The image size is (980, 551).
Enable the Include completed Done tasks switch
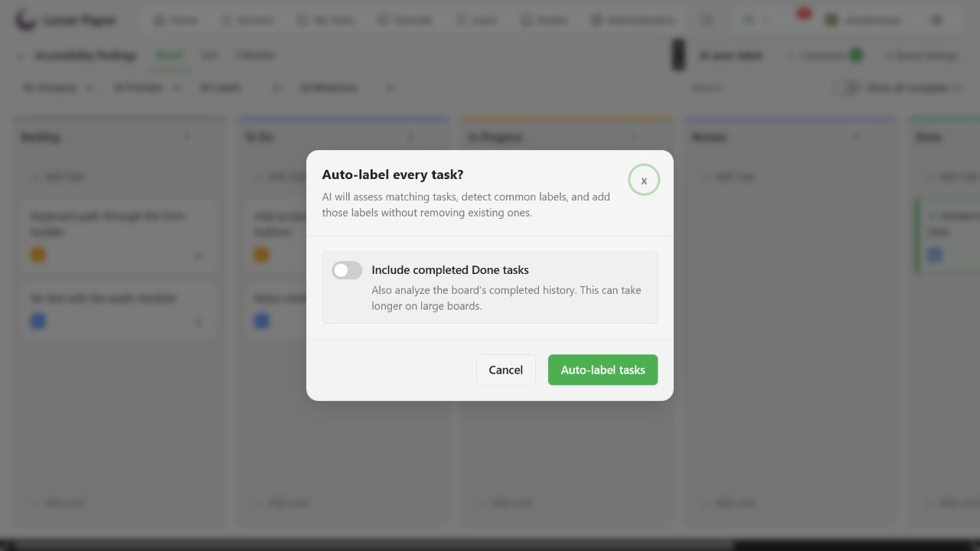tap(347, 270)
